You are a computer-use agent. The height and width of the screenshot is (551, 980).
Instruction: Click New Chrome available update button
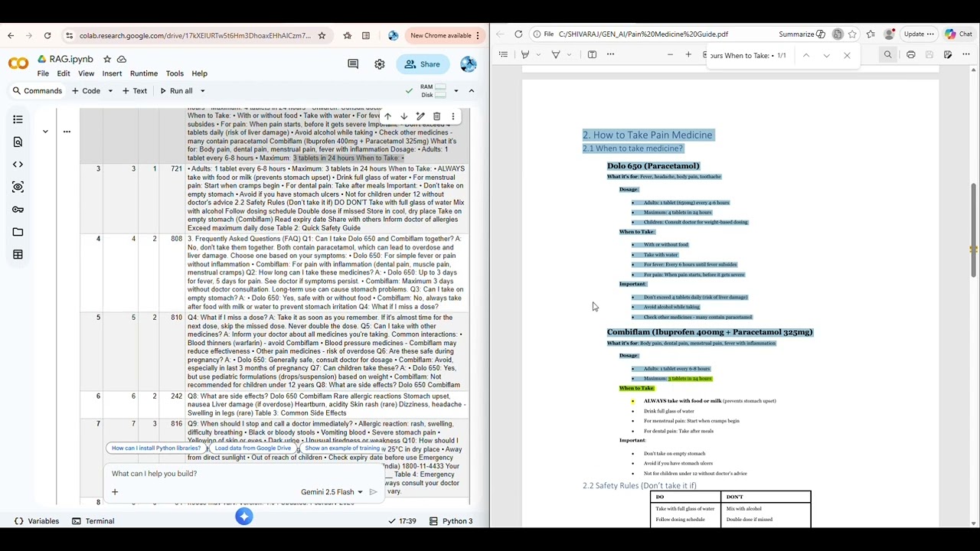[445, 35]
